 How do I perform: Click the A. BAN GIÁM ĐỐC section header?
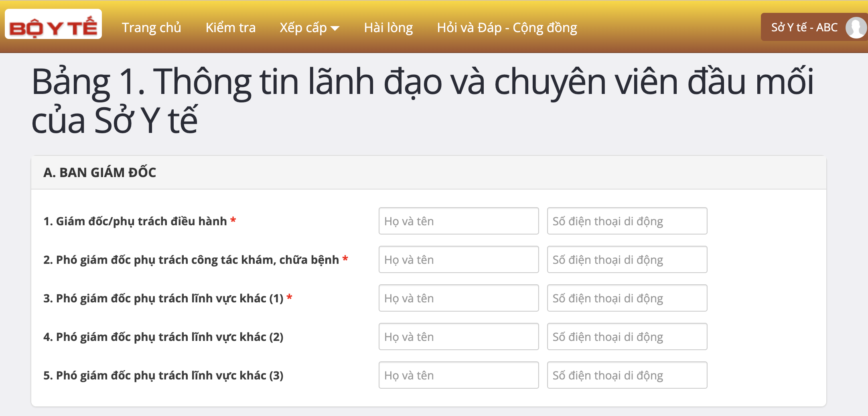[100, 172]
